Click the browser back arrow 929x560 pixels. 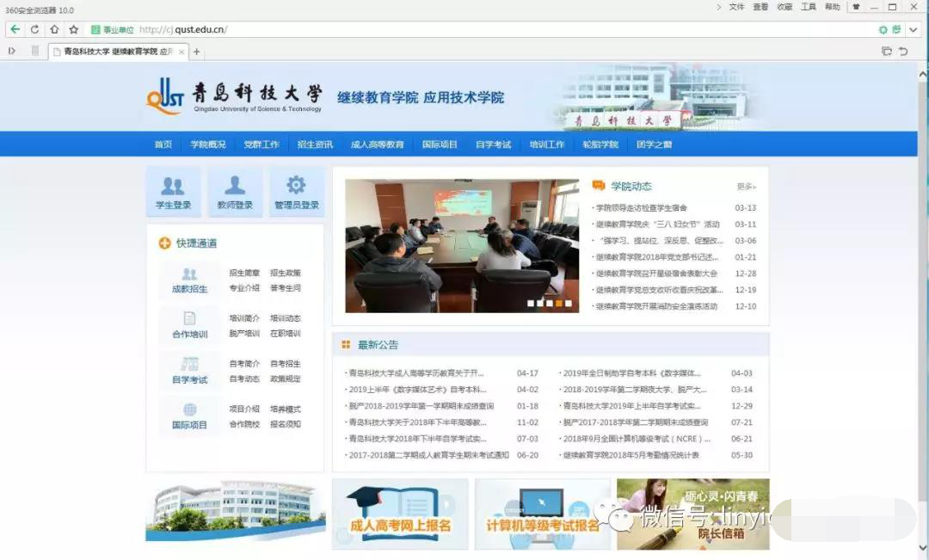(x=15, y=29)
